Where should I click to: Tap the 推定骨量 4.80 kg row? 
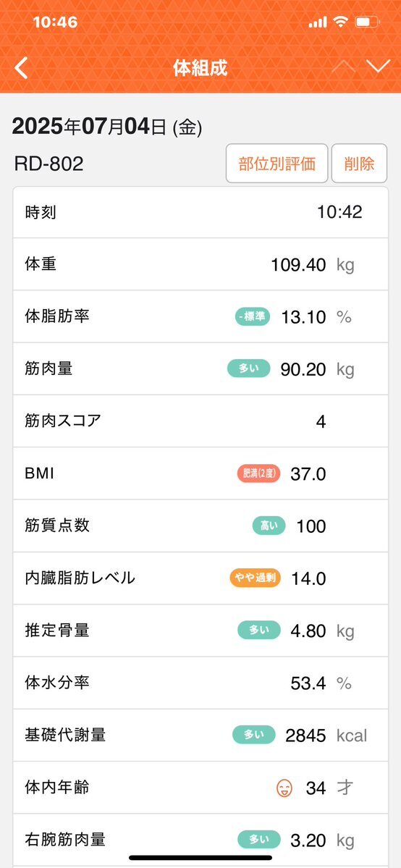click(x=200, y=631)
